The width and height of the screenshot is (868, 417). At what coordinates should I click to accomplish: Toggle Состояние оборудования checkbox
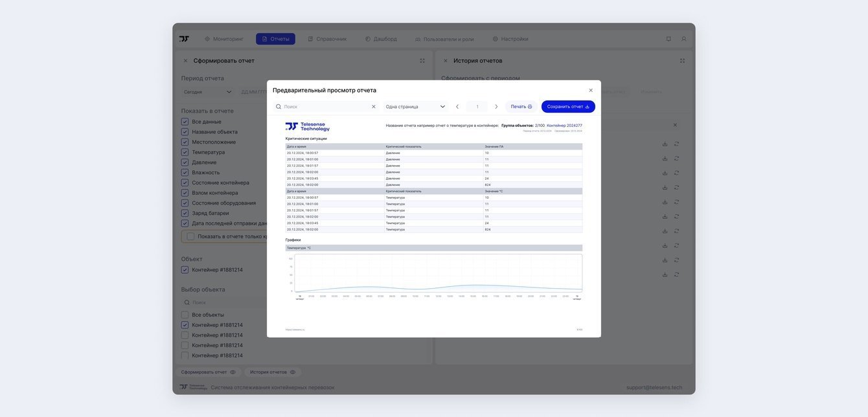pyautogui.click(x=185, y=203)
